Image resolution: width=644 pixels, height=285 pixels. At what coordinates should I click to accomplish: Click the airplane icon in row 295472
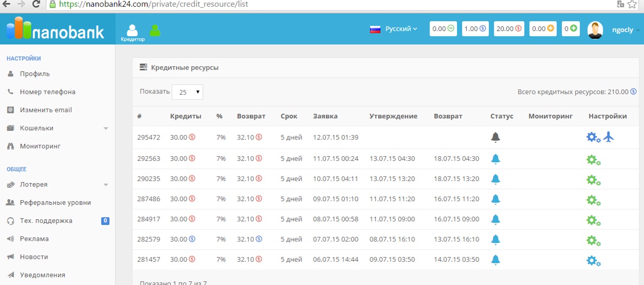tap(609, 137)
